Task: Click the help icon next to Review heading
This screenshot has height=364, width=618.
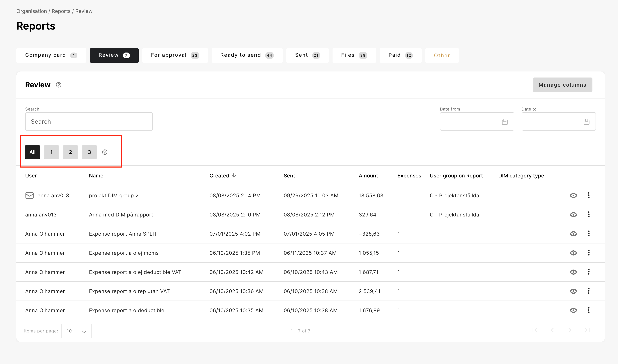Action: (x=58, y=85)
